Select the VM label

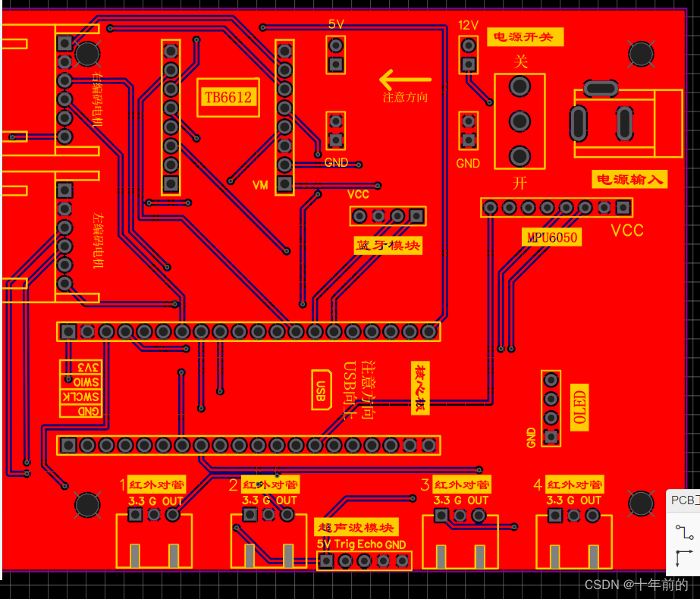(260, 185)
